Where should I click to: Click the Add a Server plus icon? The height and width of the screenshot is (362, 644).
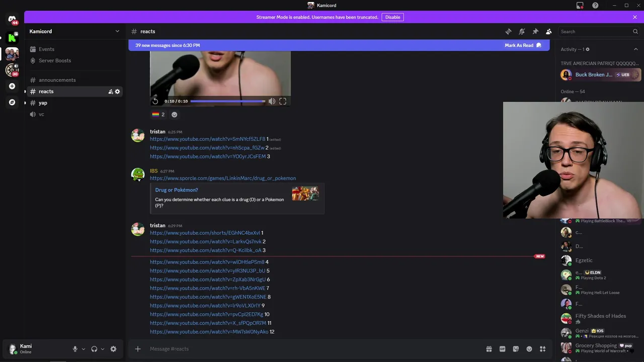click(12, 86)
